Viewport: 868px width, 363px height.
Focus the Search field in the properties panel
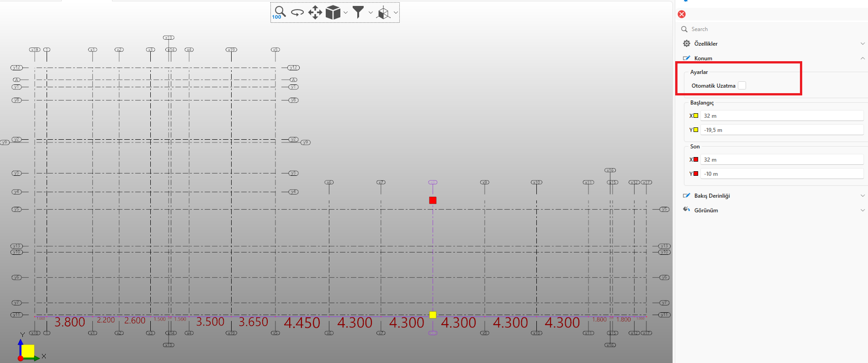coord(774,29)
